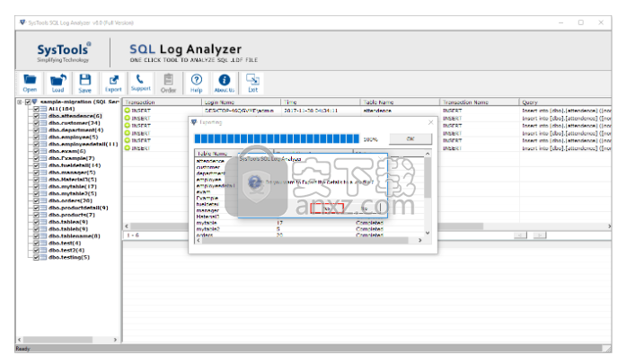The image size is (644, 364).
Task: Click the table icon beside ALL(184)
Action: [x=43, y=109]
